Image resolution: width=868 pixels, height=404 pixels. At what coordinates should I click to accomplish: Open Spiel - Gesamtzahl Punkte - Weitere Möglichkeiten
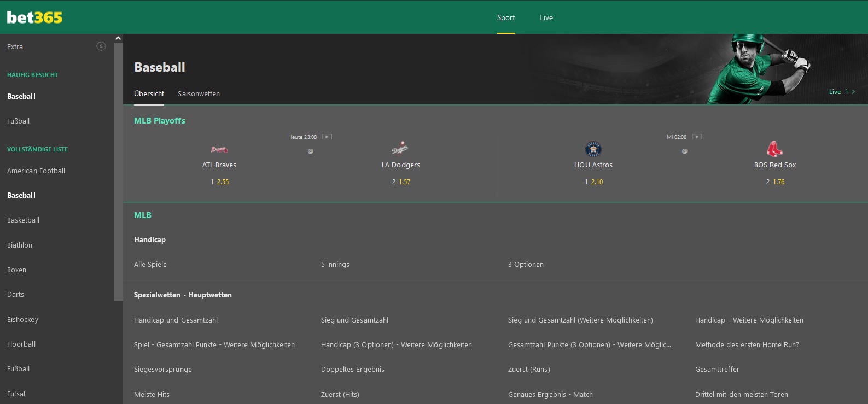click(x=214, y=345)
